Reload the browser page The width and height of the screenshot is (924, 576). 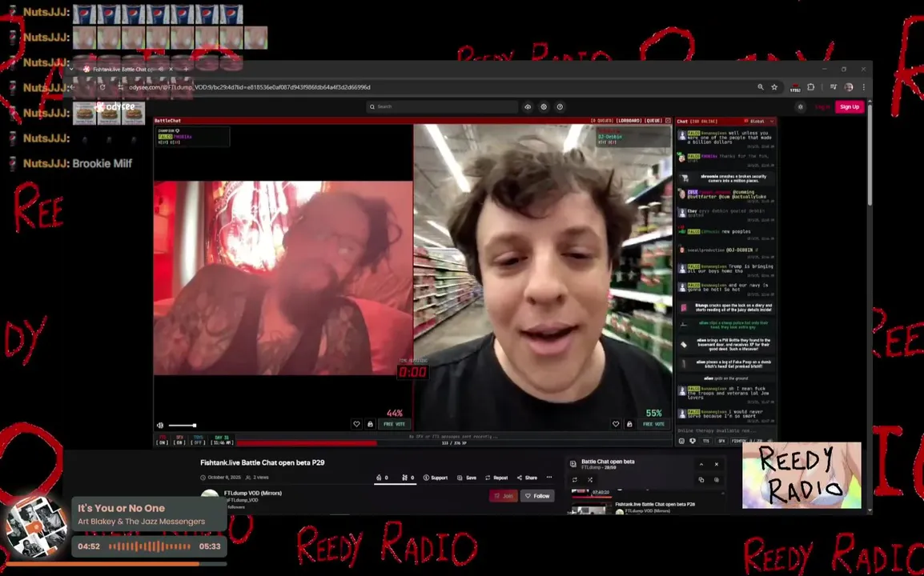102,87
